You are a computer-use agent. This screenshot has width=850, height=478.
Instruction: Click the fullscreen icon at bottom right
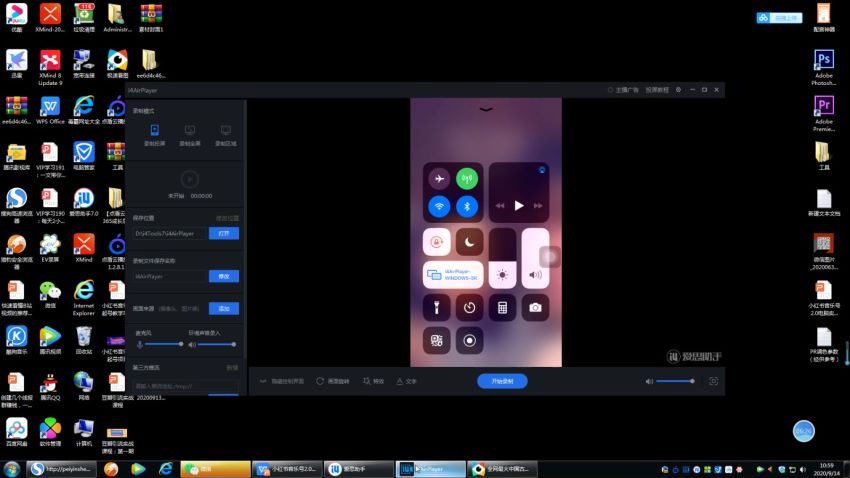pos(713,381)
